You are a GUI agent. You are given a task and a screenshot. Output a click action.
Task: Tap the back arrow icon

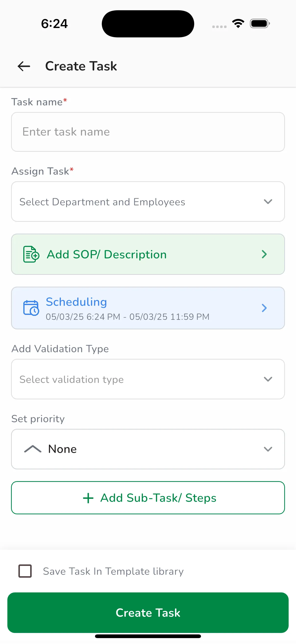click(x=24, y=66)
